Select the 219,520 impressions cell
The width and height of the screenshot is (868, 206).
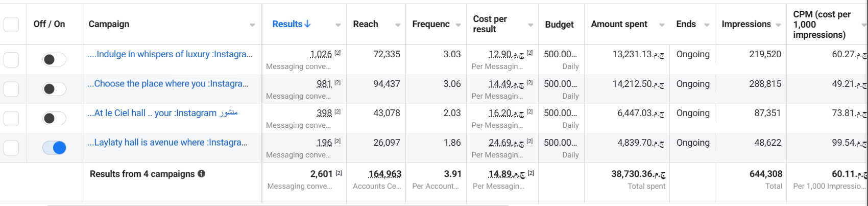point(765,54)
